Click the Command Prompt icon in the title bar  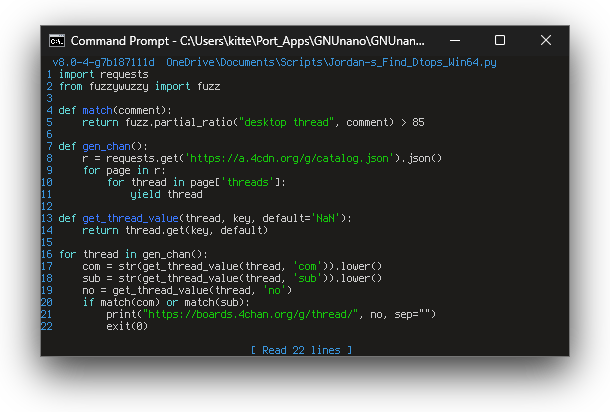tap(57, 41)
